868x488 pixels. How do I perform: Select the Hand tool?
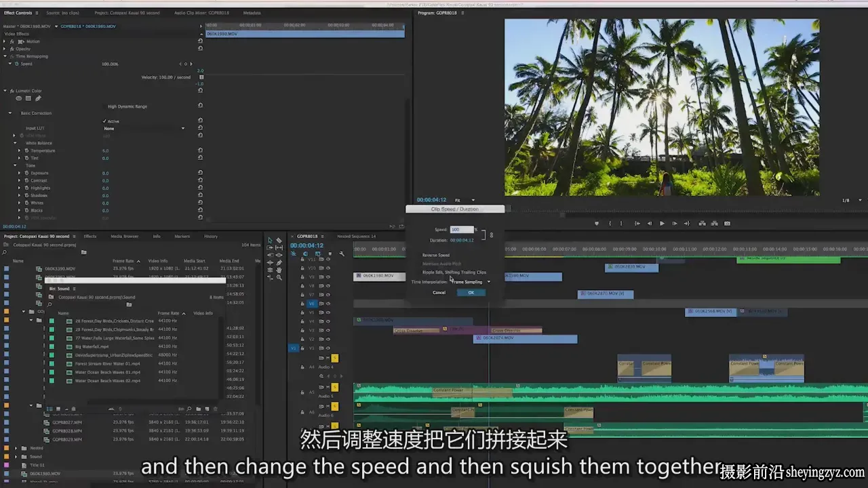pos(279,270)
